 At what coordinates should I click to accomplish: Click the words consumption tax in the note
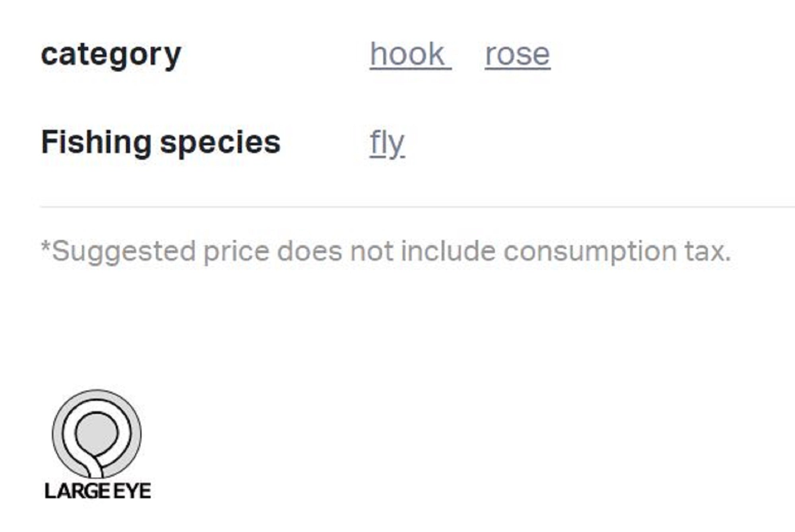[x=617, y=251]
